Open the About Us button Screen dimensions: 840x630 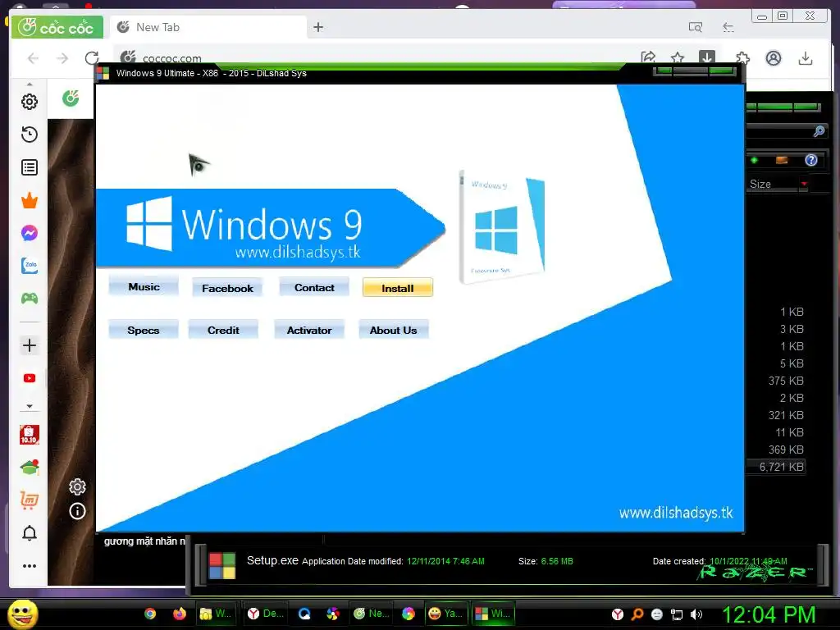[393, 330]
